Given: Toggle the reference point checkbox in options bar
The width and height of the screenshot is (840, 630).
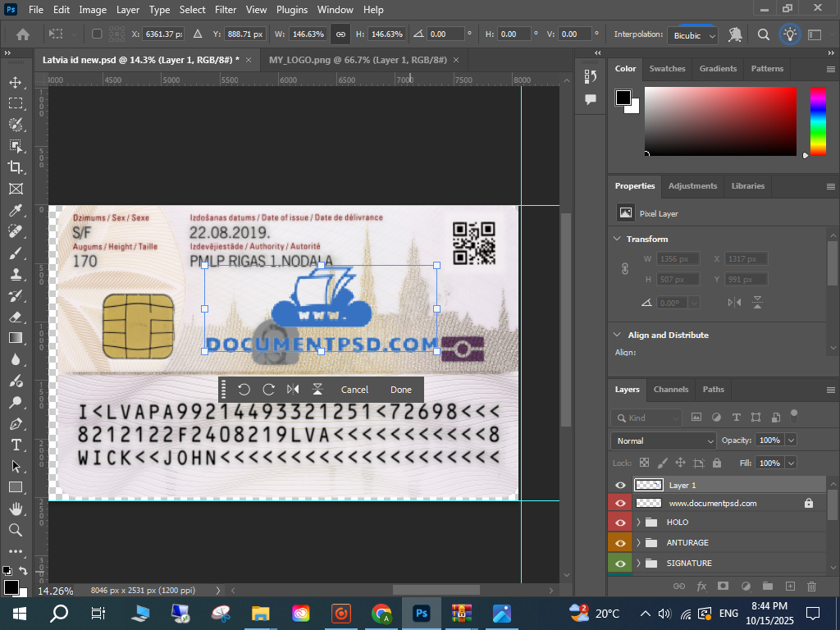Looking at the screenshot, I should click(97, 34).
